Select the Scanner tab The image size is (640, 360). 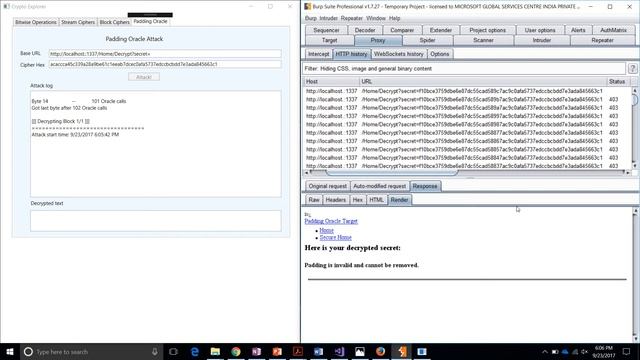pyautogui.click(x=483, y=40)
